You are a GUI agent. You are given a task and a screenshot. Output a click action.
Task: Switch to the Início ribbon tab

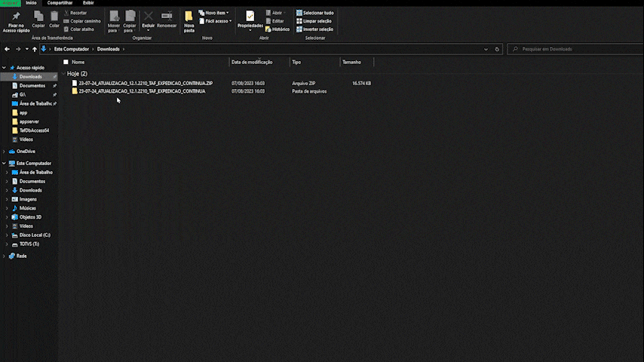tap(31, 3)
